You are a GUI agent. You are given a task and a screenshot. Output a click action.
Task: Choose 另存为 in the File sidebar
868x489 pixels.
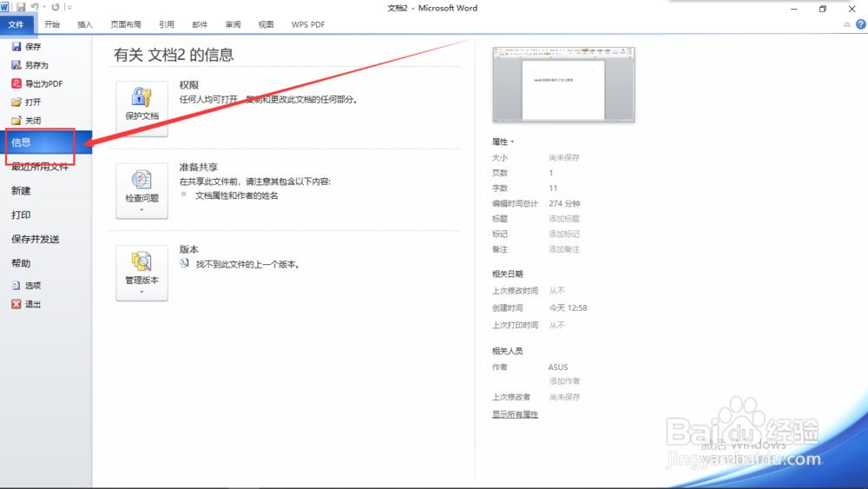[x=30, y=65]
